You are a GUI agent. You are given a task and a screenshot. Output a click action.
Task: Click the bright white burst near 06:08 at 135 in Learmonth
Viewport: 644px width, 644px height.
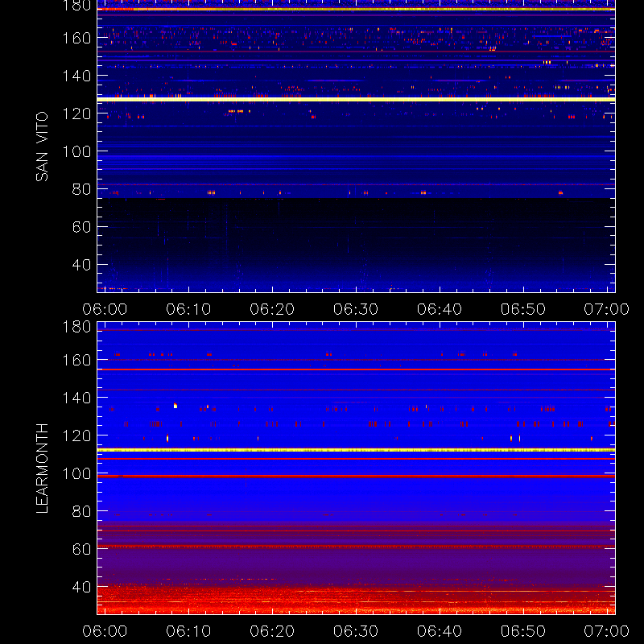point(175,406)
